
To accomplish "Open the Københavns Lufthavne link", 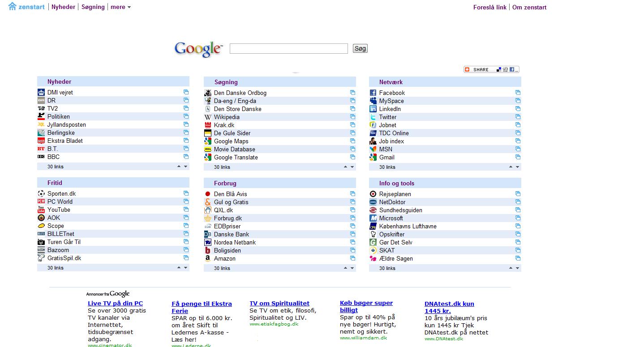I will point(408,226).
